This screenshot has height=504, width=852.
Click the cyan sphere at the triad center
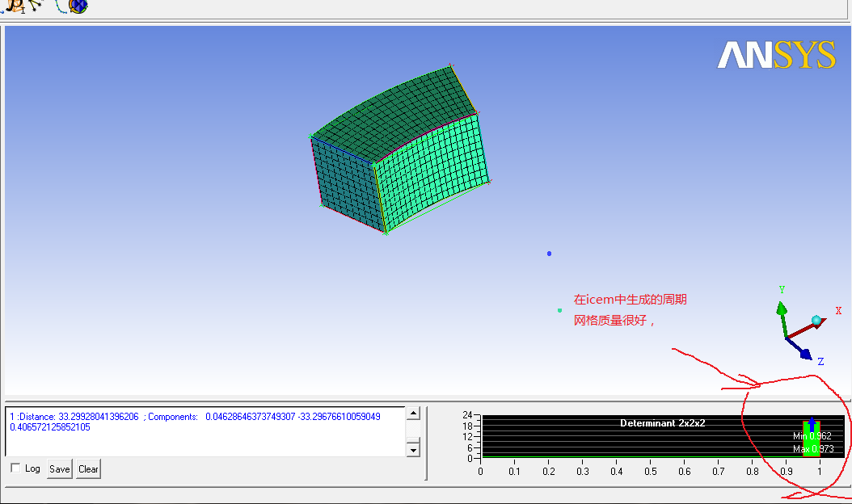point(816,321)
